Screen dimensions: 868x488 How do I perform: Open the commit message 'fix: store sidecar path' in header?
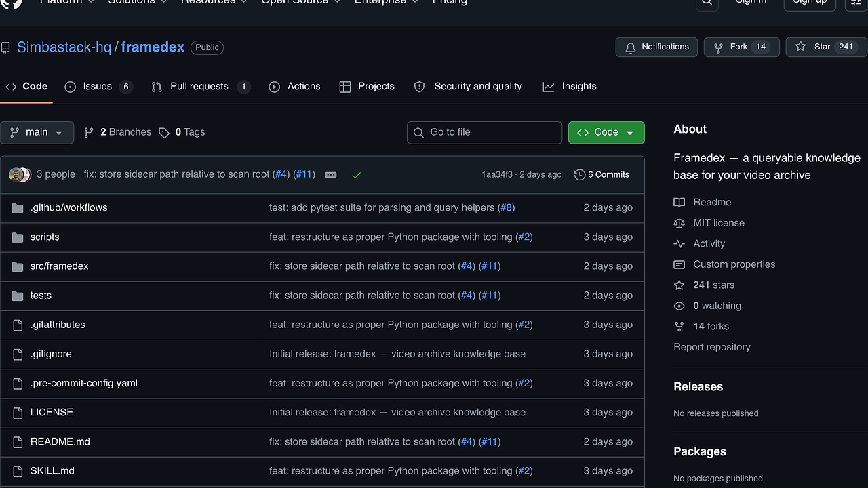coord(176,175)
